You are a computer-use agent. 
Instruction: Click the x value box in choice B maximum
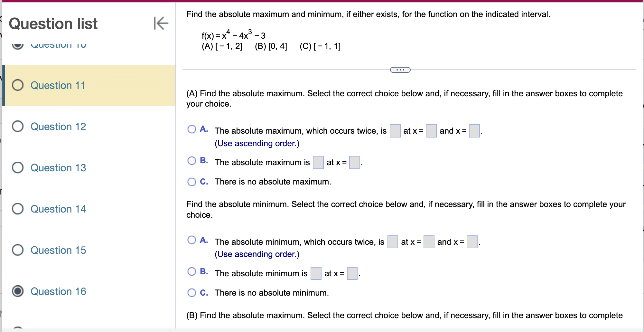(x=354, y=163)
